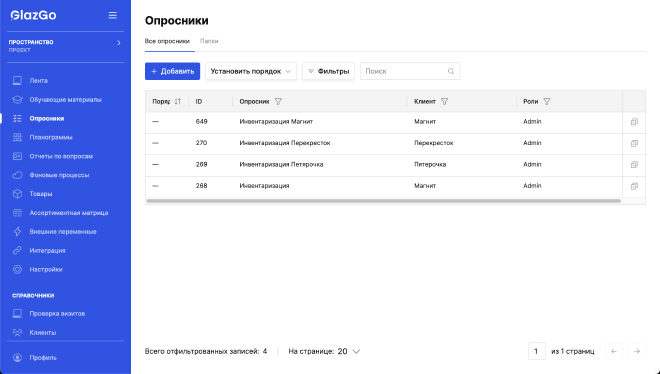Click the horizontal table scrollbar
This screenshot has height=374, width=660.
point(384,201)
